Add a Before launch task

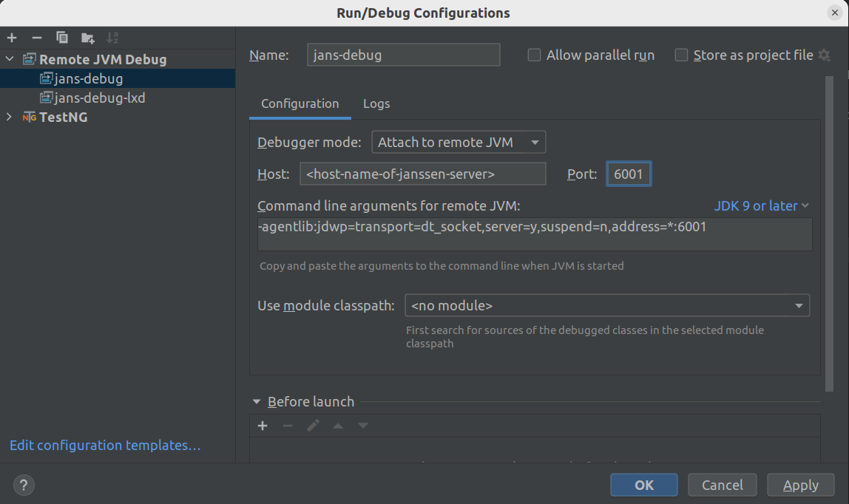pos(263,426)
